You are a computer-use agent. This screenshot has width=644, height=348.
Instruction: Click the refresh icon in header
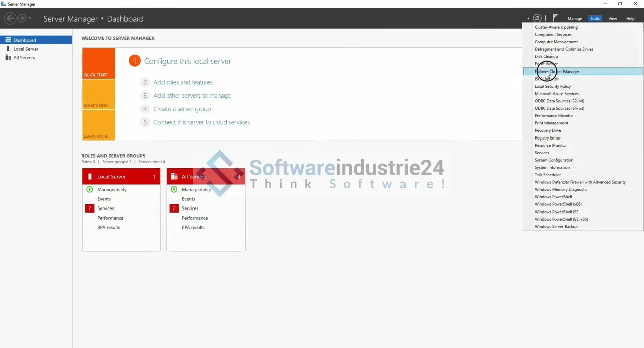pos(537,18)
